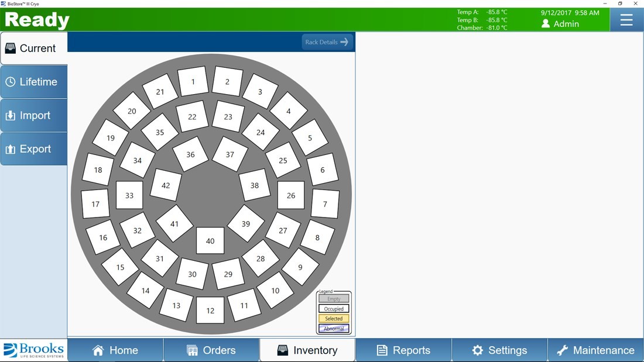Open the Reports tab

[x=403, y=350]
